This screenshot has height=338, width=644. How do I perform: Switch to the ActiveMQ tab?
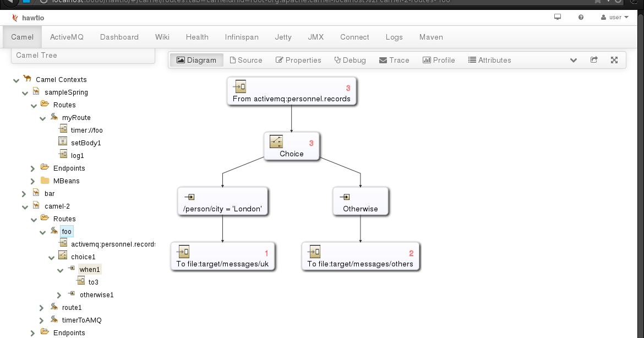67,37
